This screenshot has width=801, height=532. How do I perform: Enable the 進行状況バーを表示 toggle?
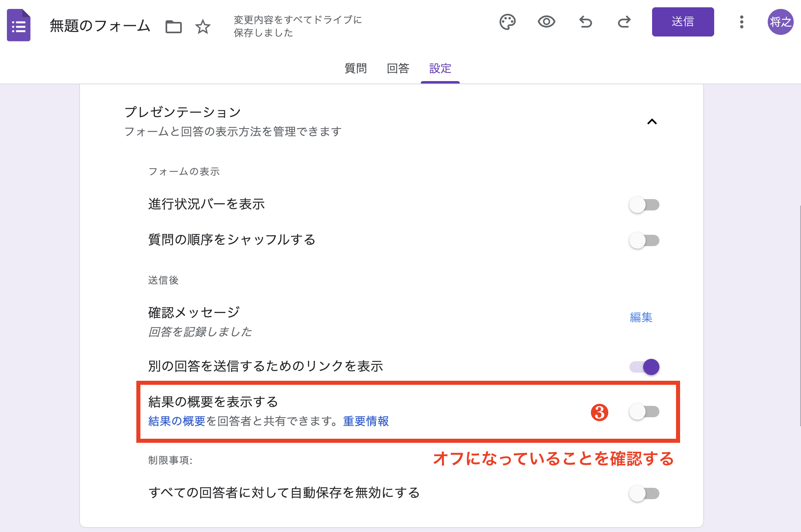[644, 205]
